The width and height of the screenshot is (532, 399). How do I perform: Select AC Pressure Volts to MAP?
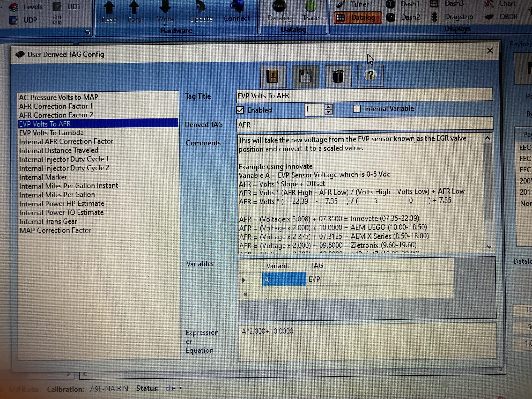click(x=59, y=97)
